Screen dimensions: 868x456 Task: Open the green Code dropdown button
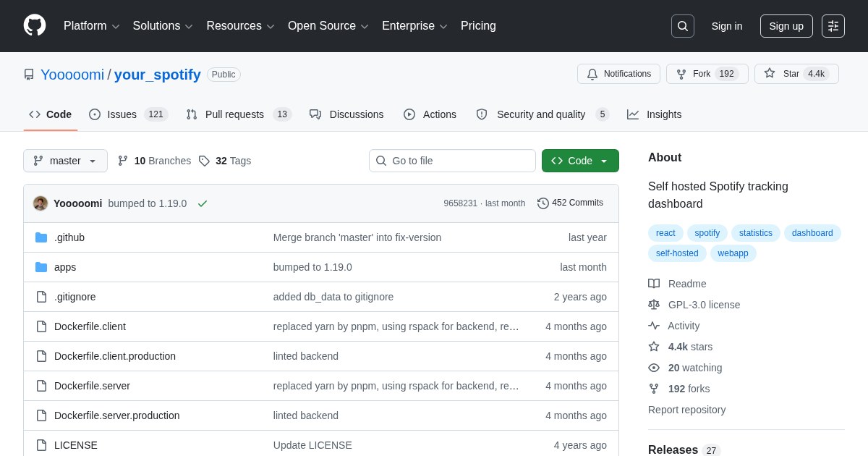click(580, 161)
